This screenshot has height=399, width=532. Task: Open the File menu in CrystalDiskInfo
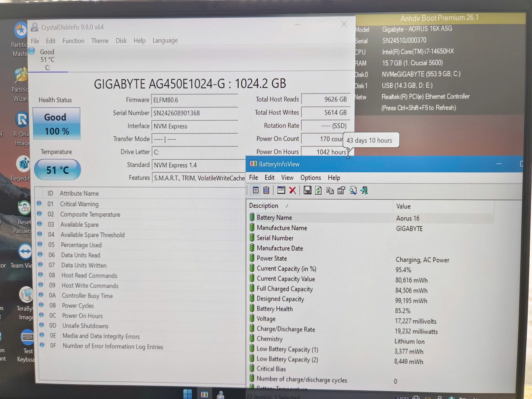35,41
